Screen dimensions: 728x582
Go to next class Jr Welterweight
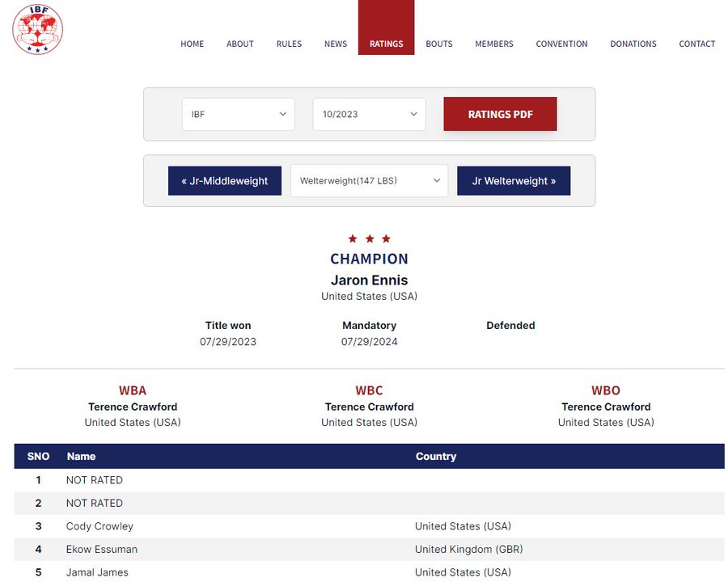pos(514,180)
